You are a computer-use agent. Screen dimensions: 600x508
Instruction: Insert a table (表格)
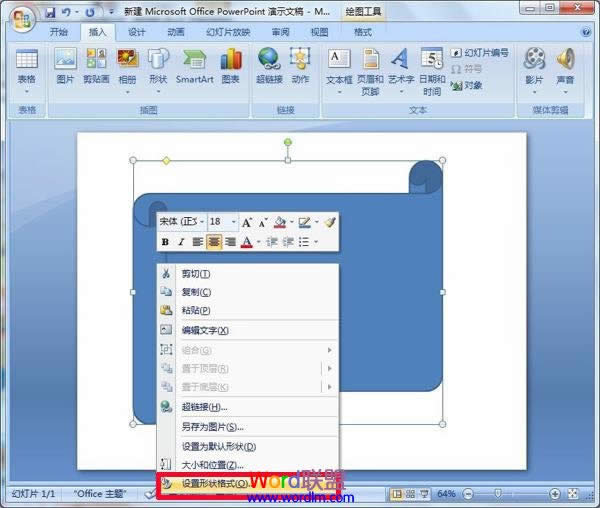point(27,71)
